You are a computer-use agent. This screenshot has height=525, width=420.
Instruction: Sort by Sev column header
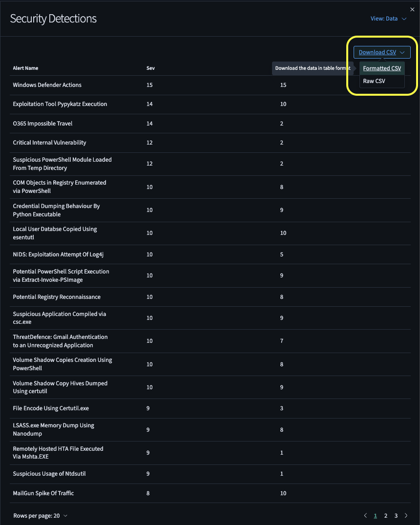pyautogui.click(x=150, y=68)
